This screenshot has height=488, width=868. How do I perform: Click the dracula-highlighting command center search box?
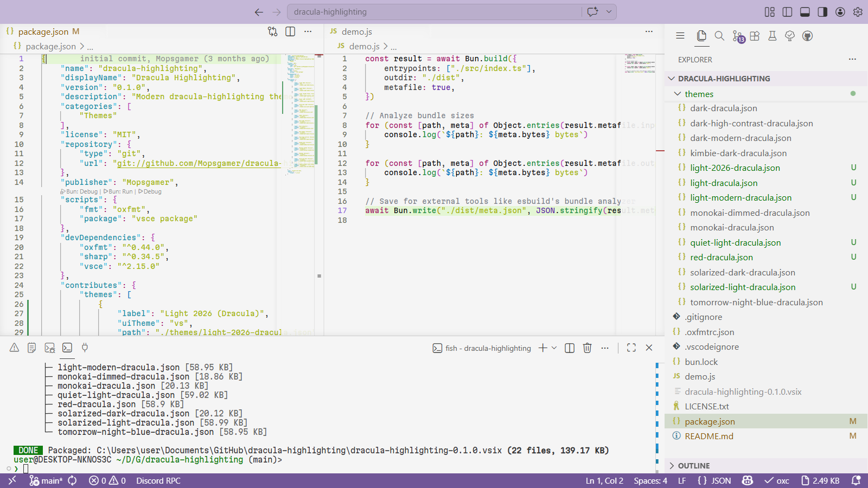point(436,12)
